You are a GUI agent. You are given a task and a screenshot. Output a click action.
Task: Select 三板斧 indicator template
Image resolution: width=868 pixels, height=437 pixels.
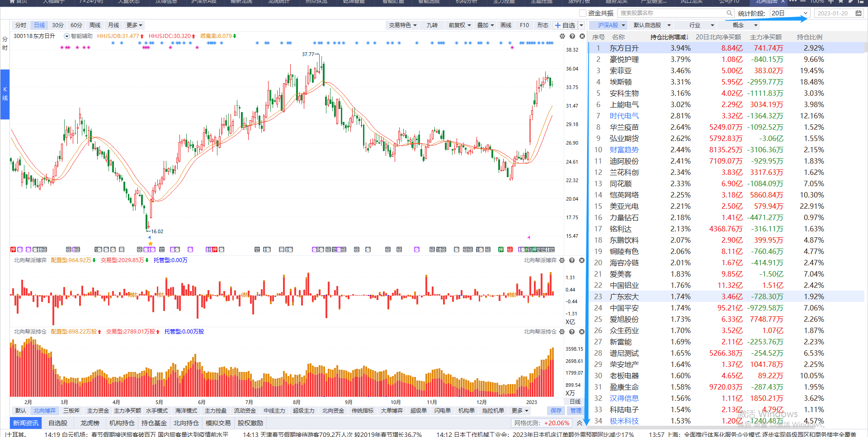coord(71,411)
